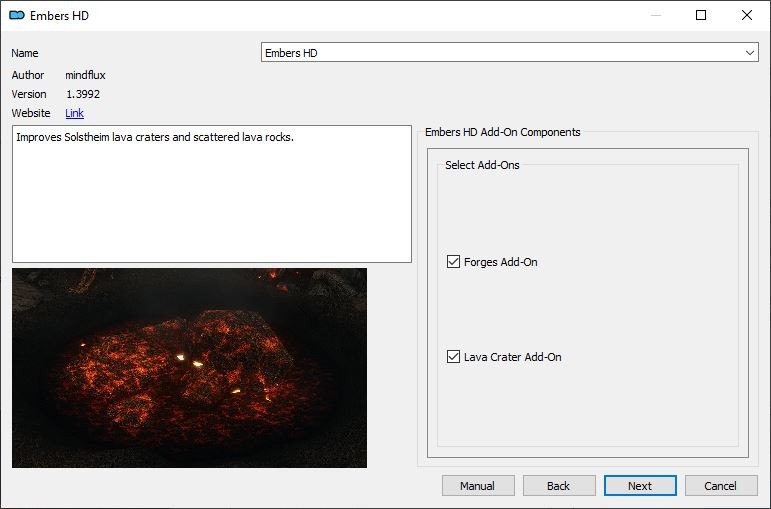Click Embers HD Add-On Components heading

pos(503,132)
